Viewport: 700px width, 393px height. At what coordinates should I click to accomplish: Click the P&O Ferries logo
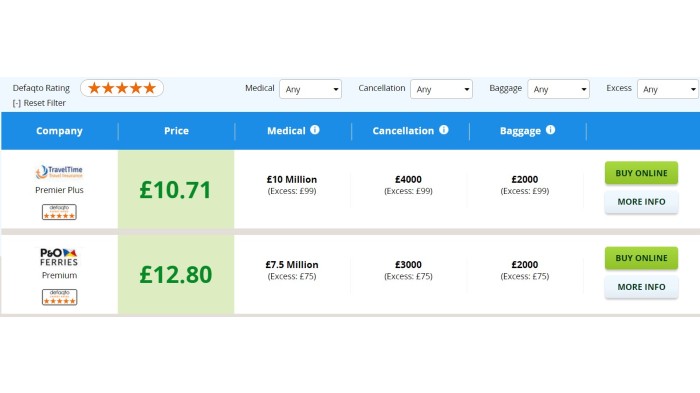[x=59, y=257]
